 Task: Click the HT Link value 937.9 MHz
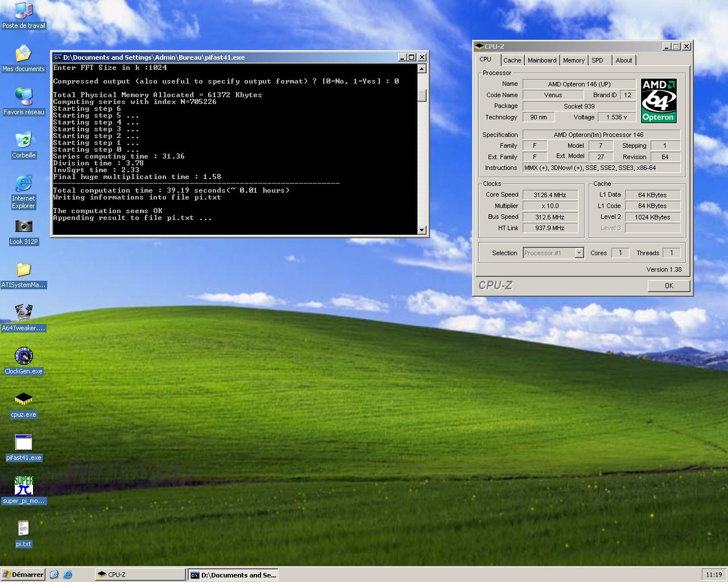(x=550, y=228)
